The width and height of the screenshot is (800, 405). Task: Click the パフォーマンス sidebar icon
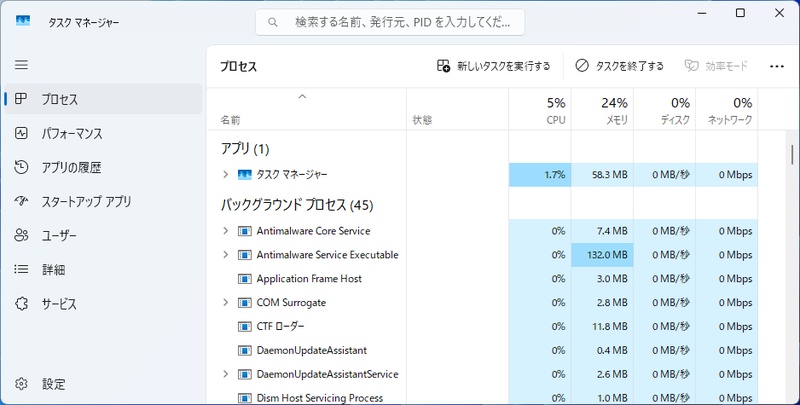coord(21,133)
